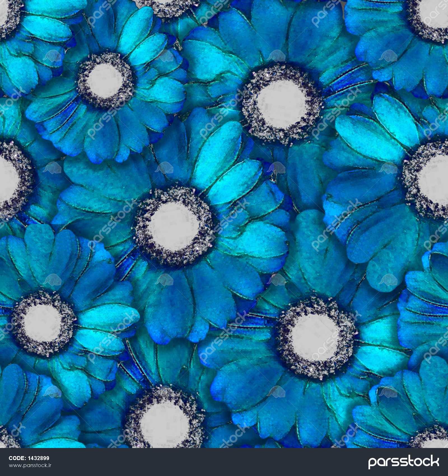This screenshot has height=476, width=448.
Task: Select the bottom-middle flower's white center
Action: (x=165, y=423)
